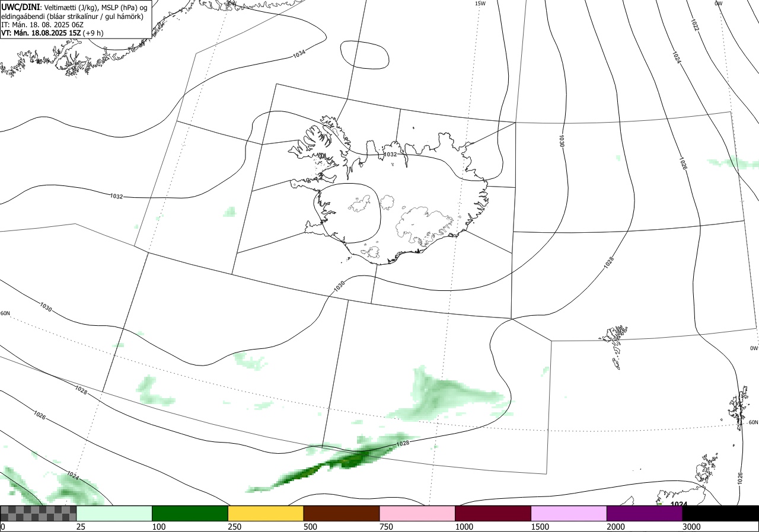Select the legend value '3000'

691,527
